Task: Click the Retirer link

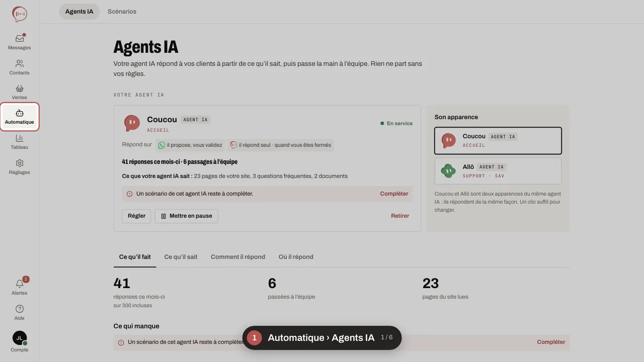Action: [x=400, y=216]
